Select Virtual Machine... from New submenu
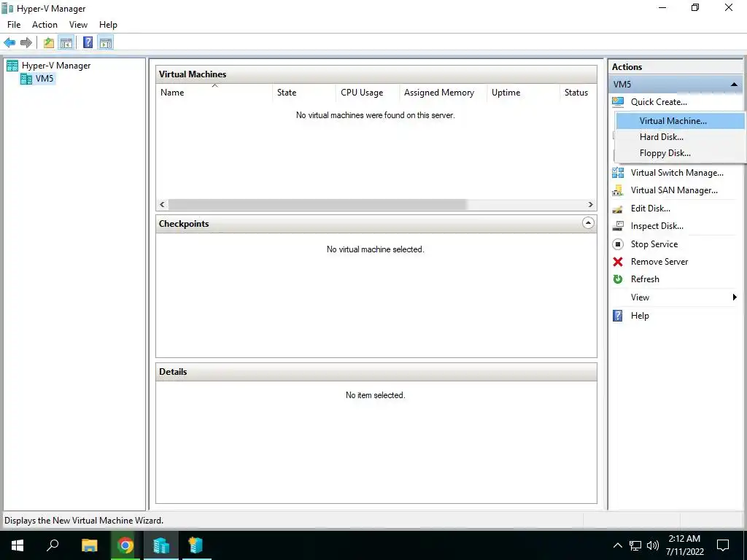 coord(681,121)
